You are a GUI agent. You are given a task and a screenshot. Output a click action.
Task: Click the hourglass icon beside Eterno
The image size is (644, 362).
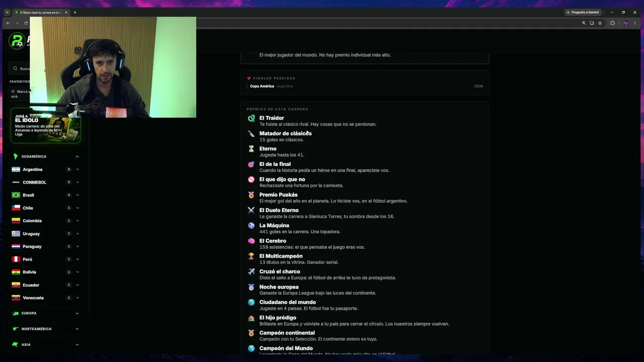tap(251, 149)
